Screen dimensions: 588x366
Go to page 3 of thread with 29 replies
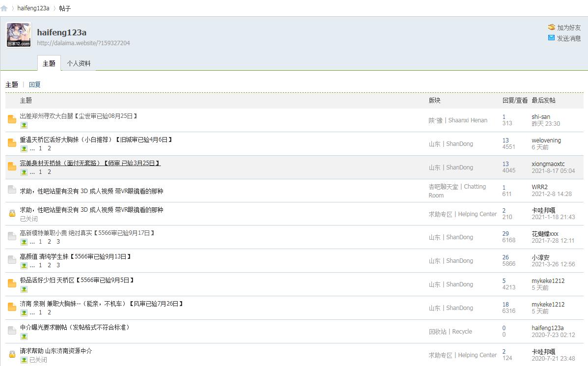pyautogui.click(x=58, y=242)
